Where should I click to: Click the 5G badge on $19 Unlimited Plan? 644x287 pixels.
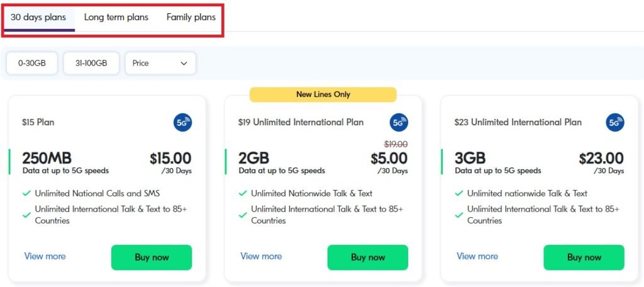399,123
